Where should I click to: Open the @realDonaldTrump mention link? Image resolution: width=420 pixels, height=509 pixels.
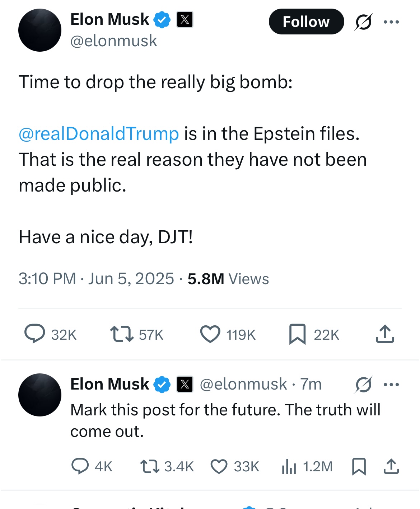coord(99,134)
